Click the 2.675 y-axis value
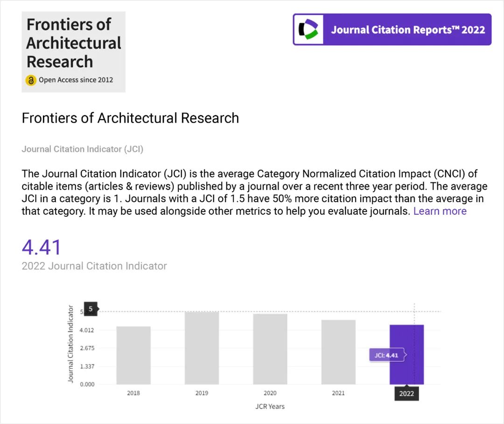Screen dimensions: 504x424 click(87, 348)
